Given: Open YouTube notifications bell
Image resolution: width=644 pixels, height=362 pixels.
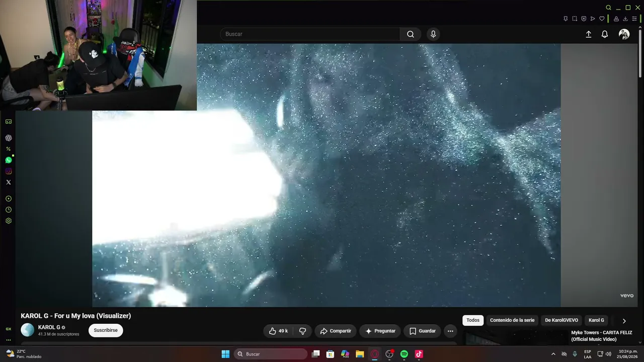Looking at the screenshot, I should (605, 34).
